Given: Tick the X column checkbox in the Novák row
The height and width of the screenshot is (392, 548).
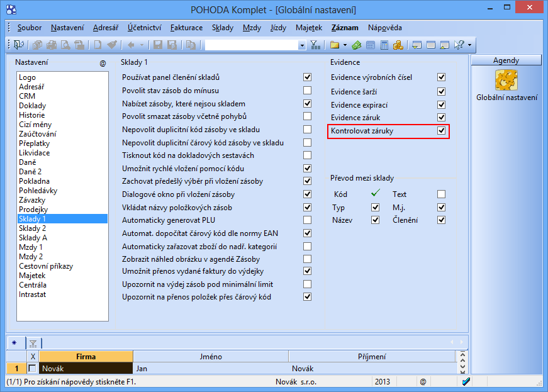Looking at the screenshot, I should [x=33, y=368].
